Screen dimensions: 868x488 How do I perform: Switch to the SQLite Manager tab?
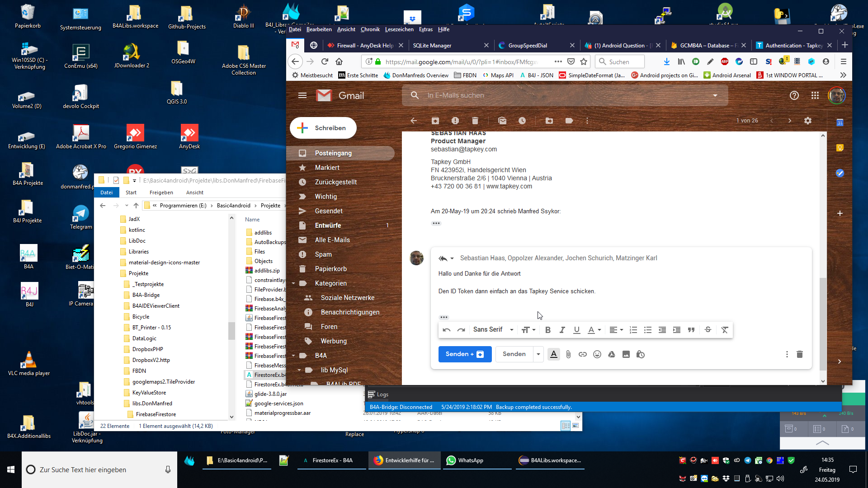[432, 46]
